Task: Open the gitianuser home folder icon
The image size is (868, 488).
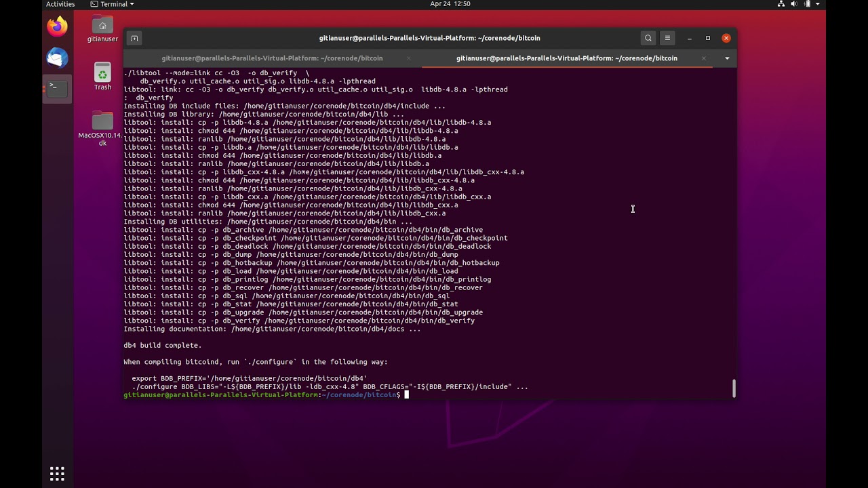Action: (x=102, y=29)
